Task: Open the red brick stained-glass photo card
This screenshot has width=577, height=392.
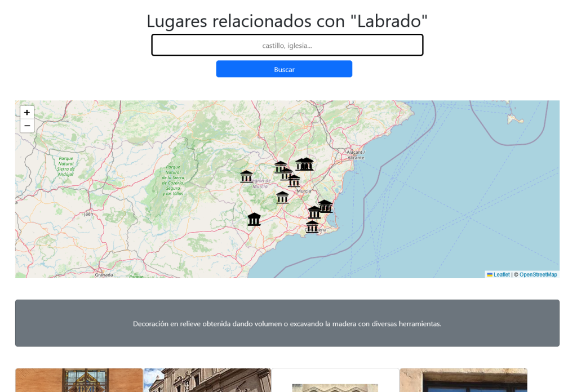Action: pyautogui.click(x=79, y=380)
